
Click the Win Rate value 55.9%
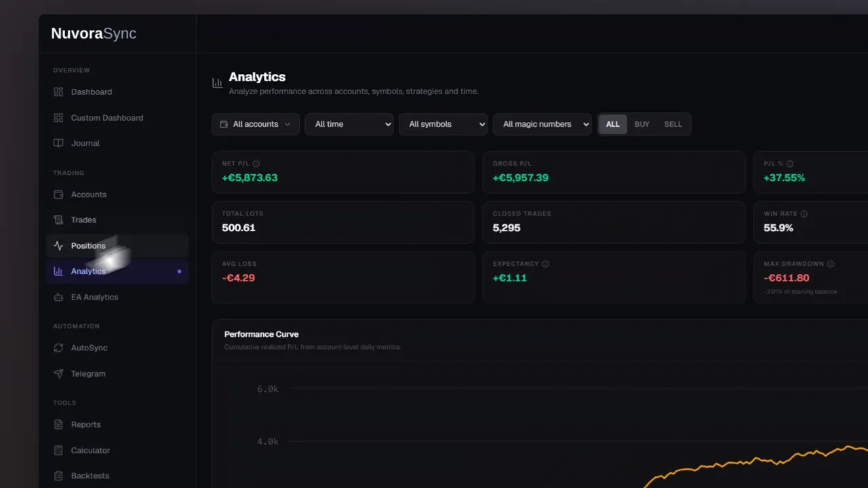click(x=778, y=228)
